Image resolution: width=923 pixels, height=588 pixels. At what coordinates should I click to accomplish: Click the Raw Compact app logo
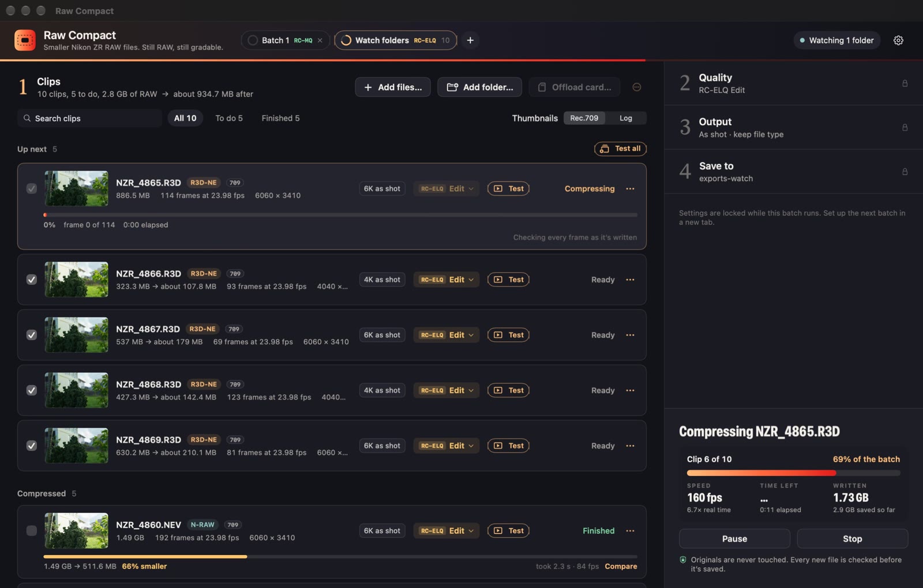click(x=25, y=40)
